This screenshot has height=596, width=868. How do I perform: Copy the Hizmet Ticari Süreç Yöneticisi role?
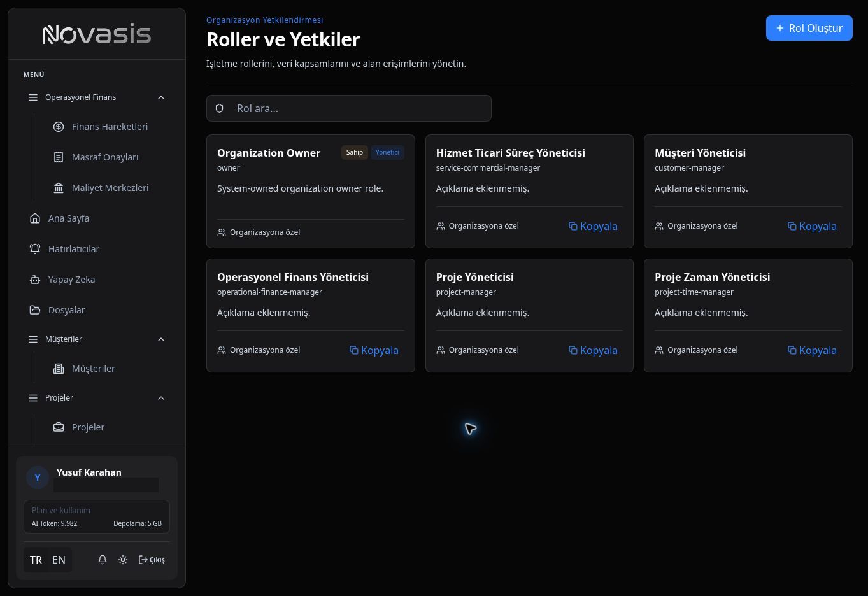593,226
